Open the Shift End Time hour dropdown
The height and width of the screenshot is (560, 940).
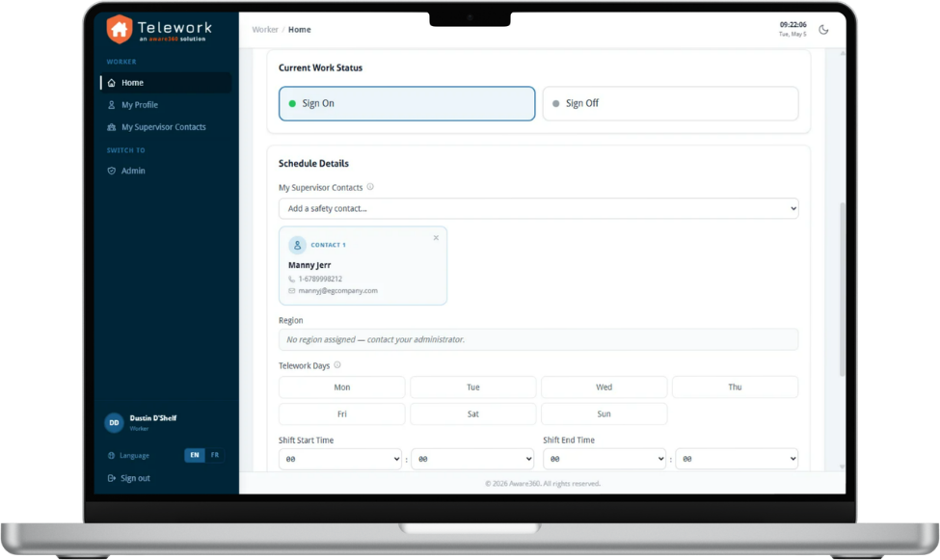[604, 459]
